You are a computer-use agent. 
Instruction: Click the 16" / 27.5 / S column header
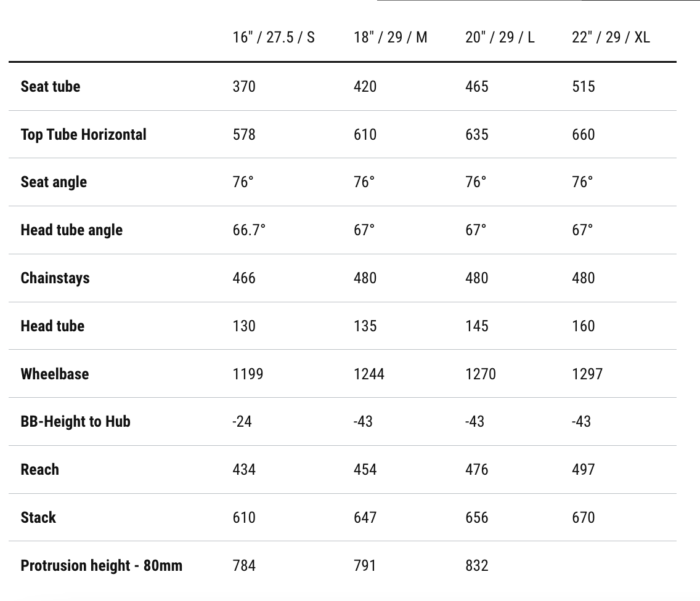click(274, 38)
